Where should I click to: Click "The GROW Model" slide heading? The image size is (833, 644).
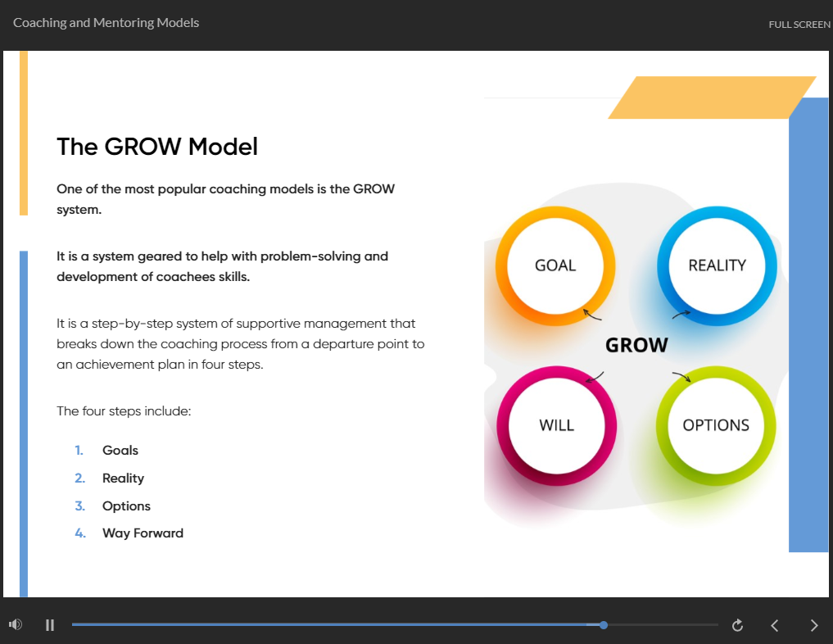[x=157, y=147]
